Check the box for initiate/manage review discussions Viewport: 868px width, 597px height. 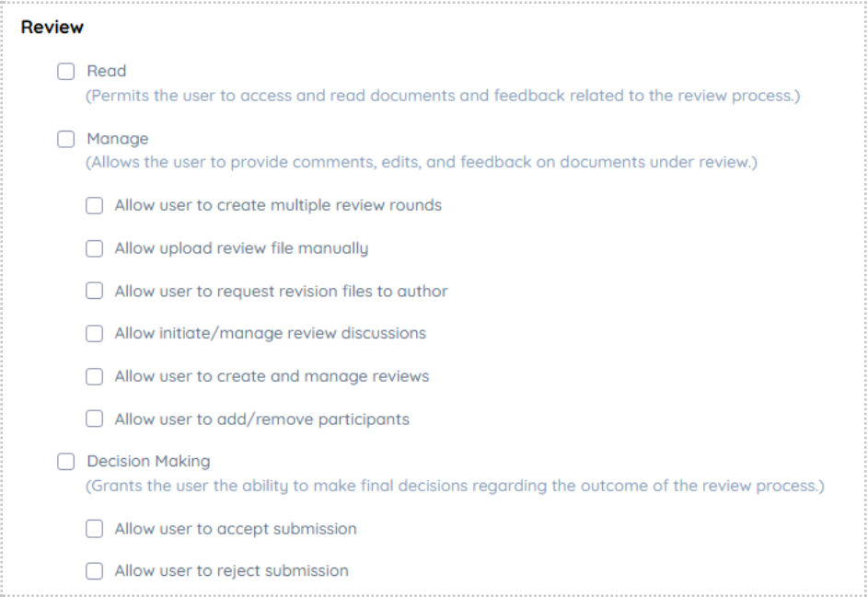pyautogui.click(x=94, y=334)
